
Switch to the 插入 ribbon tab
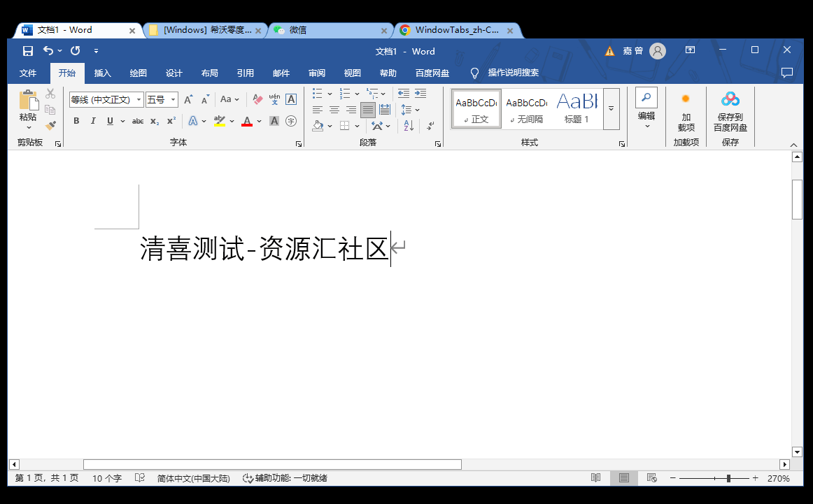tap(101, 73)
